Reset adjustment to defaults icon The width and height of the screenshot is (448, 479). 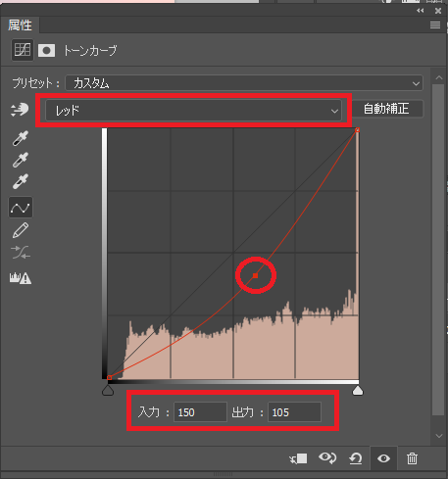[356, 458]
